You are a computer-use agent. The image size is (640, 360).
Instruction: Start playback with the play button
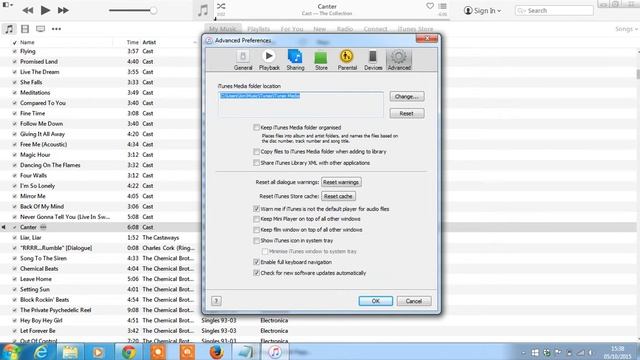point(45,10)
